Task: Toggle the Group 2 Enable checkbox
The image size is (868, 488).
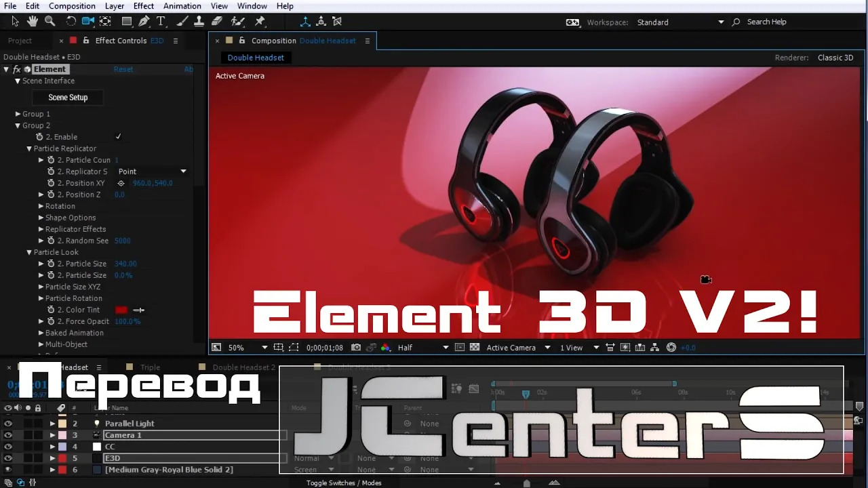Action: click(x=118, y=137)
